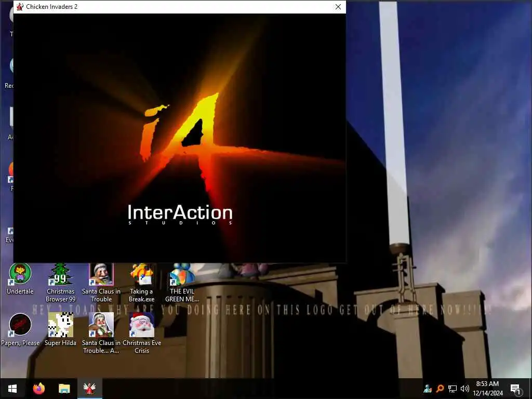Close the Chicken Invaders 2 window

click(338, 7)
